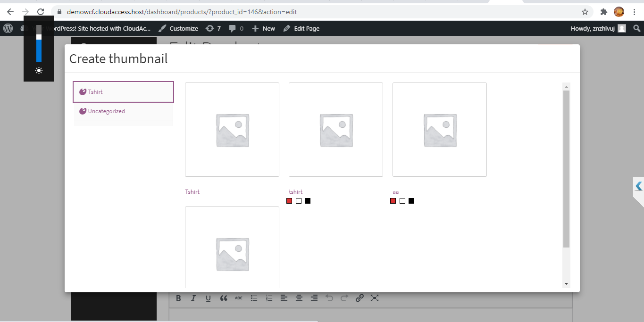Pick the white swatch under aa
Screen dimensions: 644x322
coord(402,201)
